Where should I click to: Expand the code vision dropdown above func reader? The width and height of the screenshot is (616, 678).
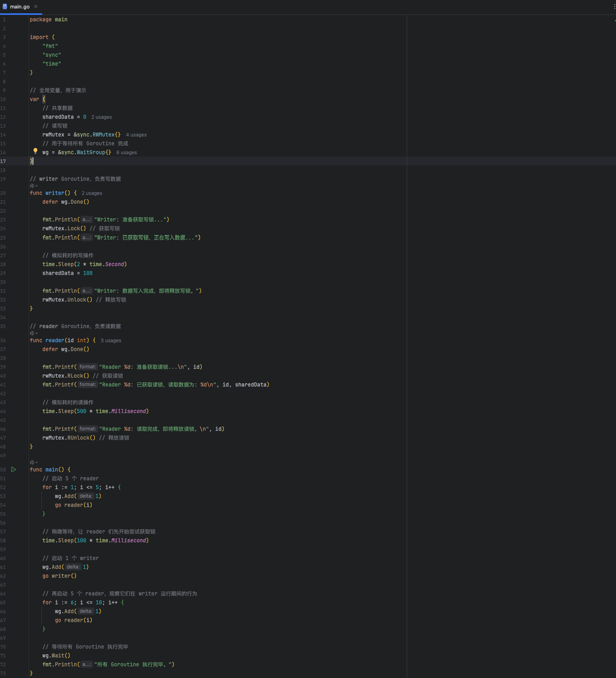(34, 333)
